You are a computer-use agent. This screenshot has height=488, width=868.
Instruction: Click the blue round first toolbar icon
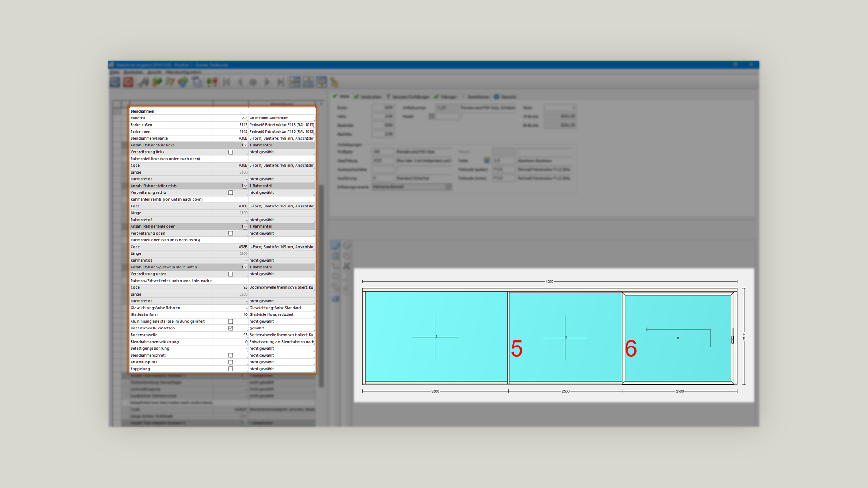pos(115,82)
